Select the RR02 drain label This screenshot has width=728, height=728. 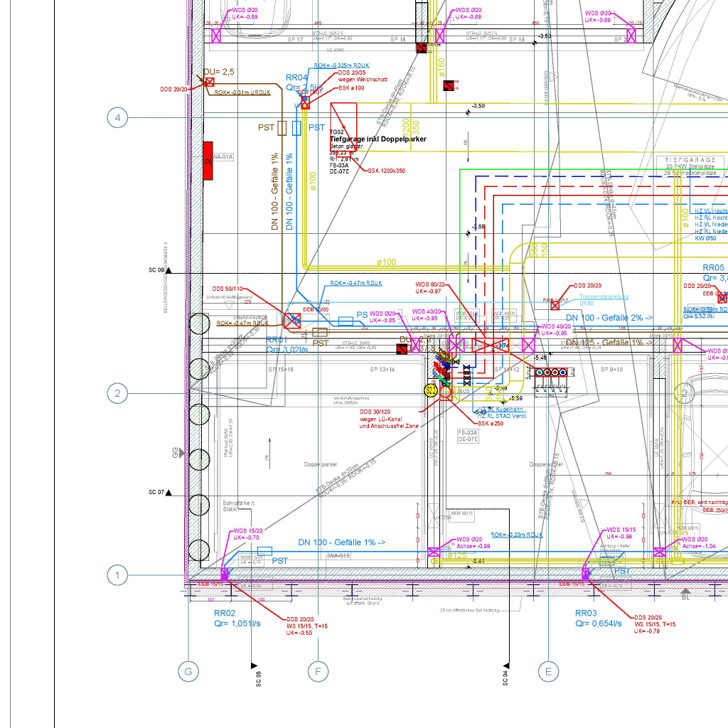coord(225,613)
